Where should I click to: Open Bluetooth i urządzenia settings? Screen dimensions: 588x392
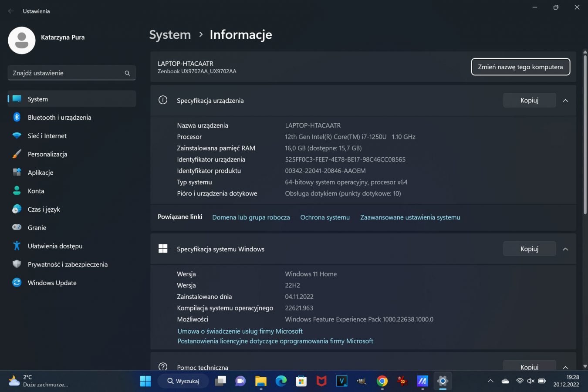72,117
